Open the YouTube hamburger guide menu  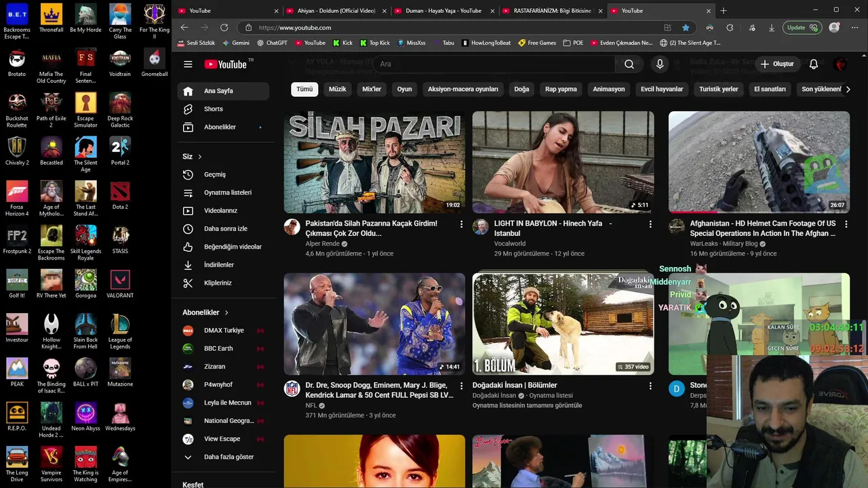[x=188, y=64]
